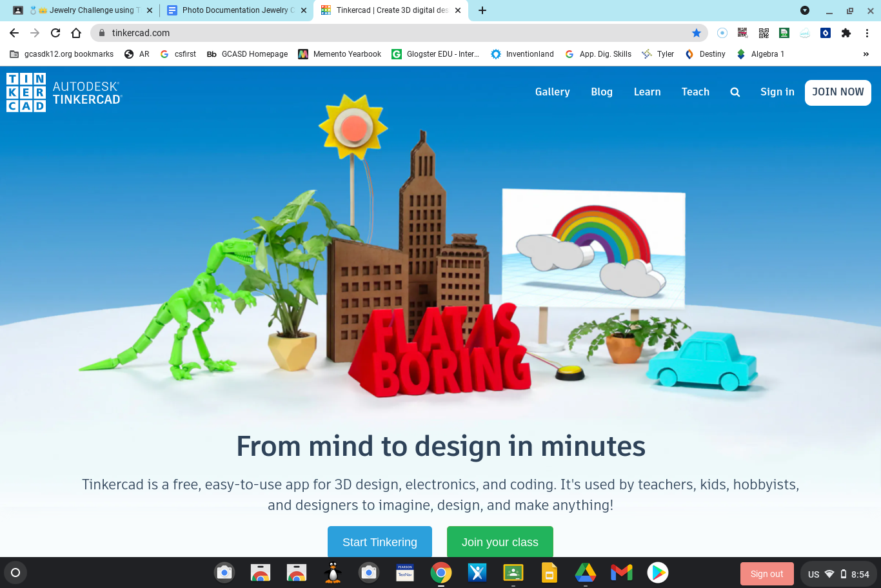The width and height of the screenshot is (881, 588).
Task: Open the App. Dig. Skills bookmark
Action: 599,54
